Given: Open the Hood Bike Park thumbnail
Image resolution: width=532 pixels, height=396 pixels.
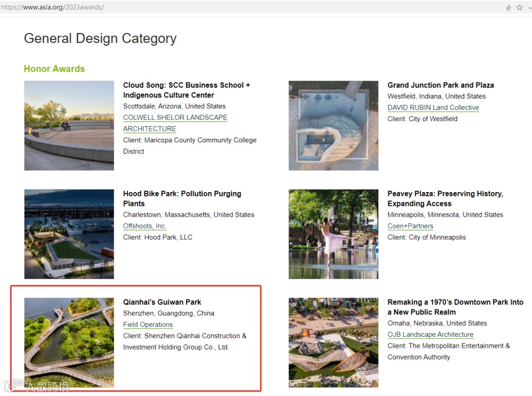Looking at the screenshot, I should tap(69, 234).
